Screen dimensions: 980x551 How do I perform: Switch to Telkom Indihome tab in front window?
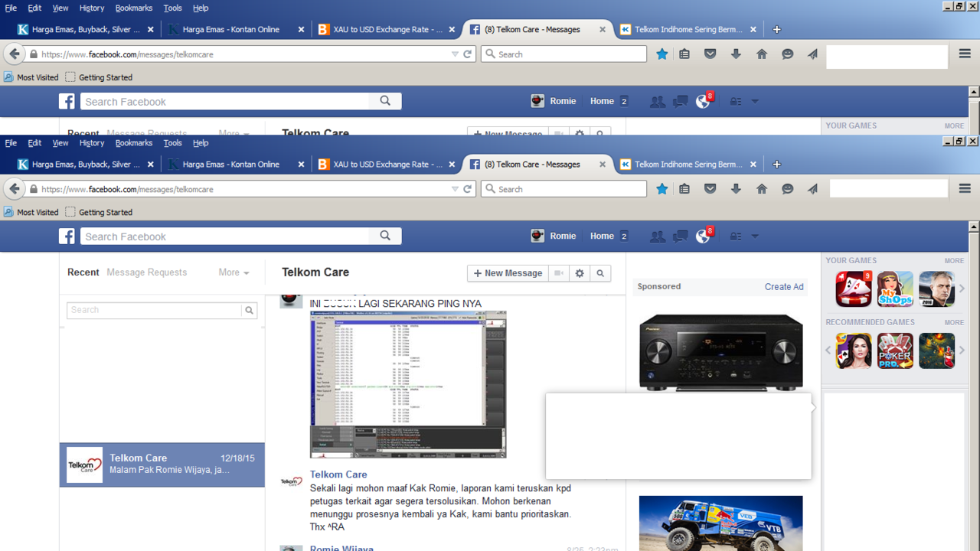pyautogui.click(x=688, y=165)
